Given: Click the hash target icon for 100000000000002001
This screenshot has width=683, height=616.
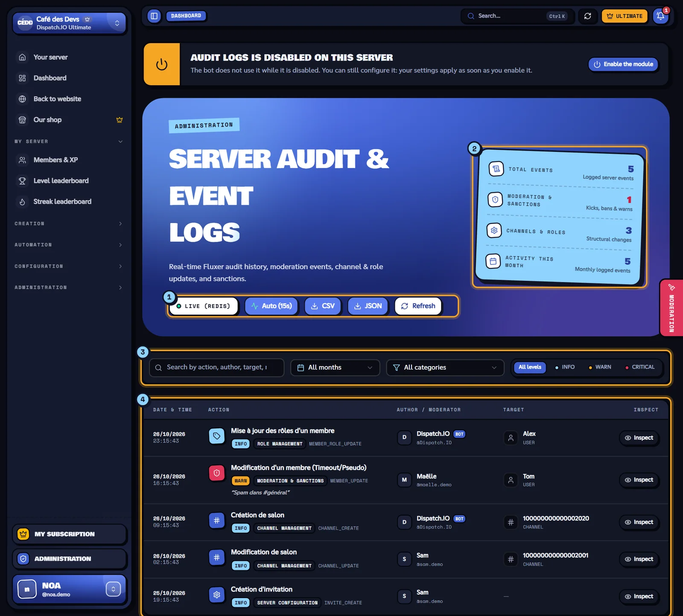Looking at the screenshot, I should click(511, 559).
